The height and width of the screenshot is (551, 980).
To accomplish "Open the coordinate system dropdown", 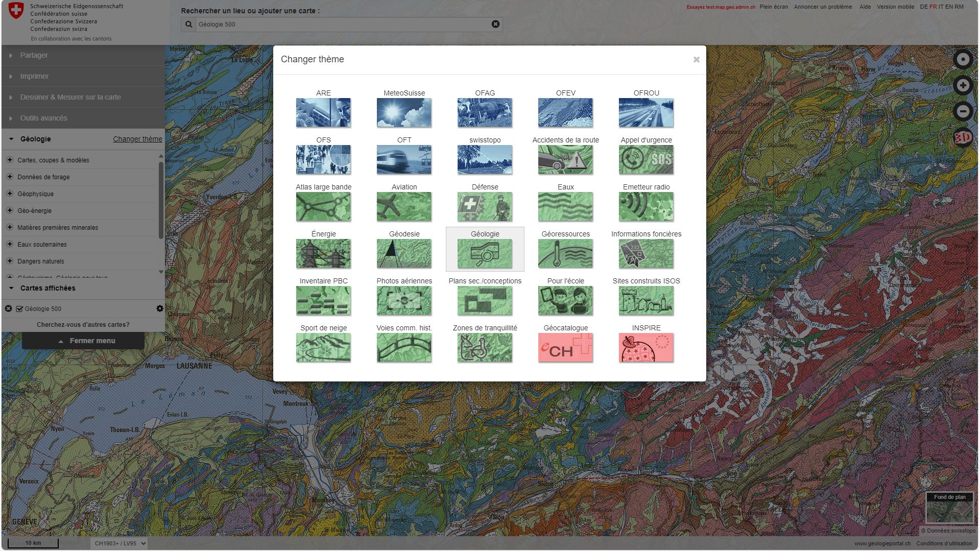I will (119, 543).
